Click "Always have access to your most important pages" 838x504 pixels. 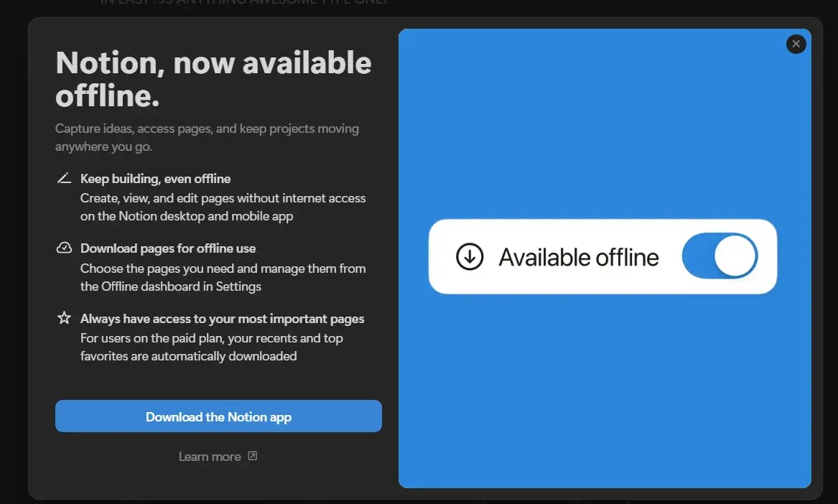tap(221, 318)
